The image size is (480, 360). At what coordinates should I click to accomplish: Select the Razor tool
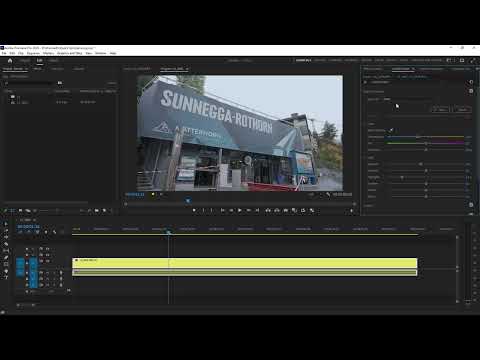pos(6,244)
